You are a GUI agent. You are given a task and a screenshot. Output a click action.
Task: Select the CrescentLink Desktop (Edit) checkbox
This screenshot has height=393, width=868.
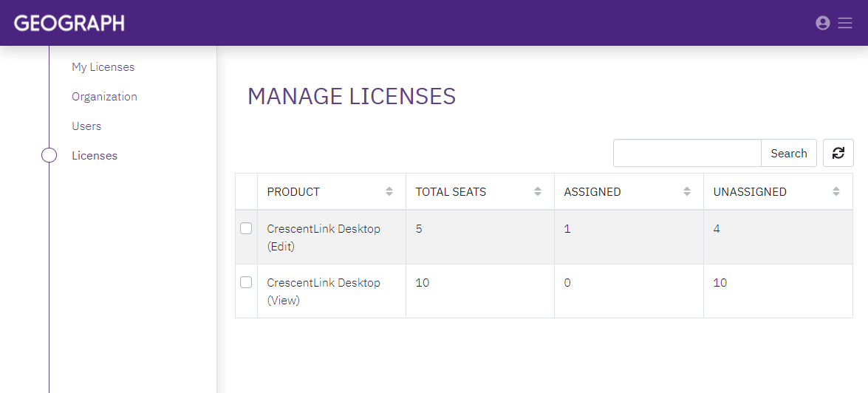pyautogui.click(x=246, y=228)
